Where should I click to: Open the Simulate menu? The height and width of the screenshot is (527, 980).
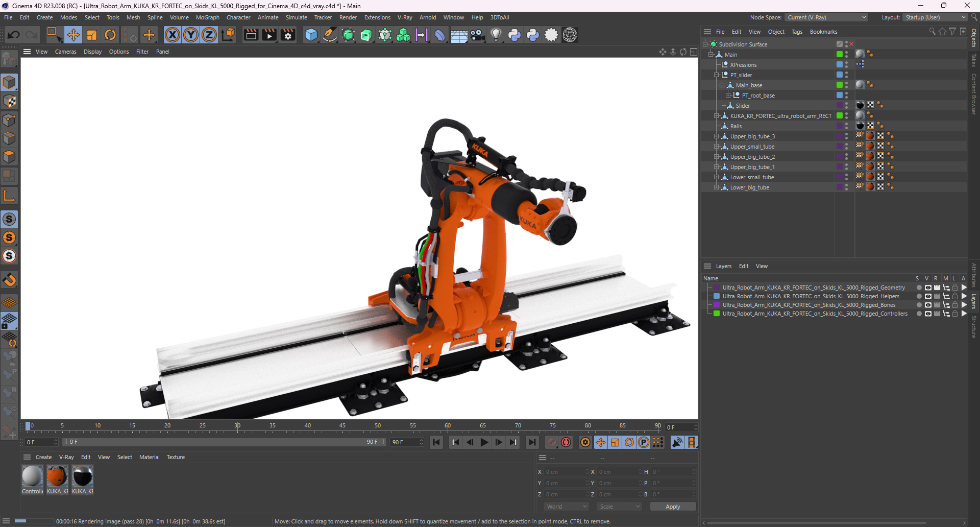click(x=297, y=17)
